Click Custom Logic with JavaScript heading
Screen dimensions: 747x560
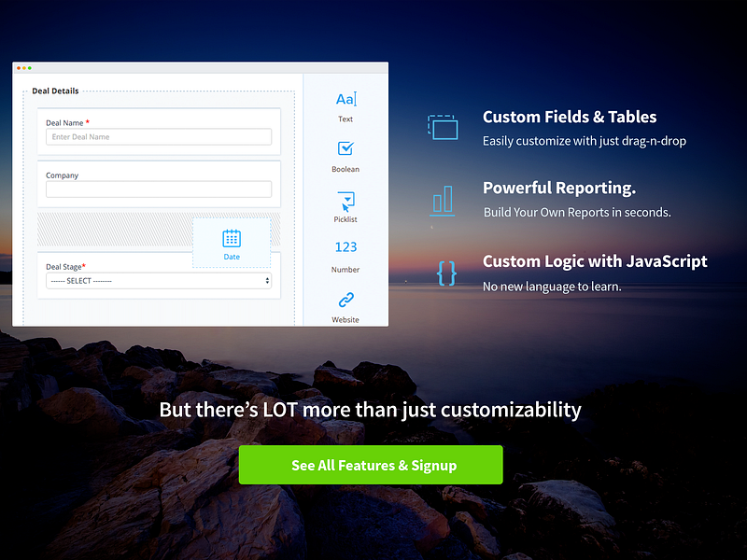pos(595,261)
